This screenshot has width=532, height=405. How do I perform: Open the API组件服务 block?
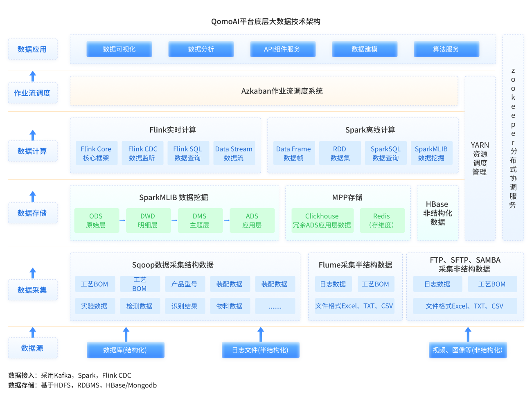[283, 49]
